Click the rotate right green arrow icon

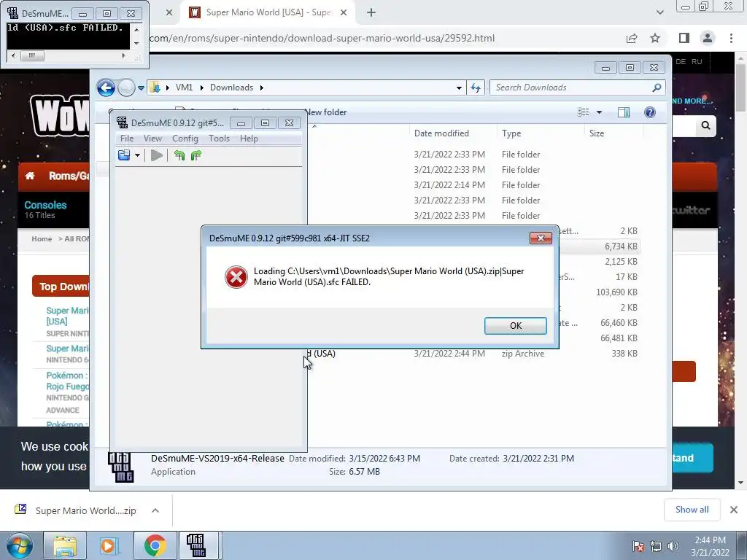click(x=196, y=155)
